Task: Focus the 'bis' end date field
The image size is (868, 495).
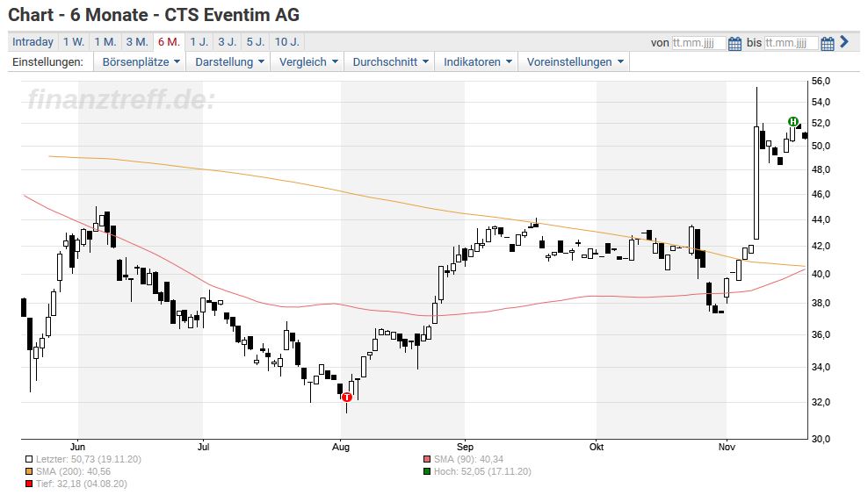Action: [x=791, y=43]
